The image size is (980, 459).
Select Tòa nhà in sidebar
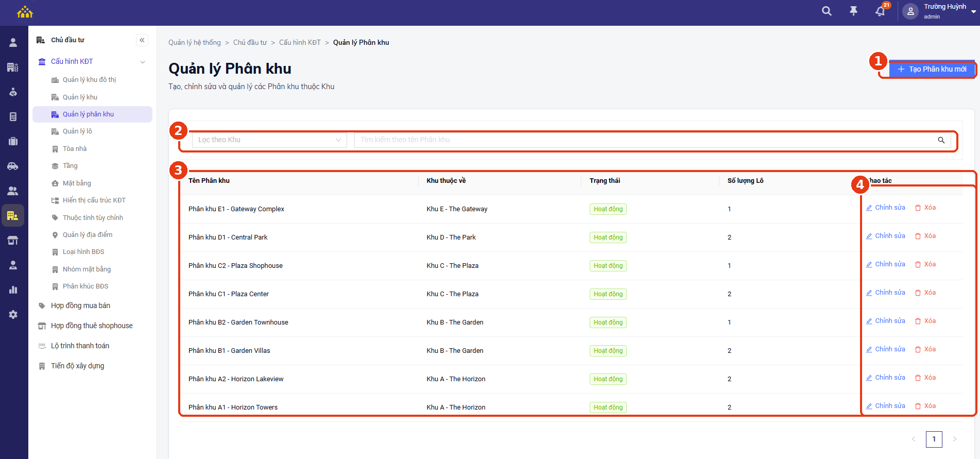[75, 149]
